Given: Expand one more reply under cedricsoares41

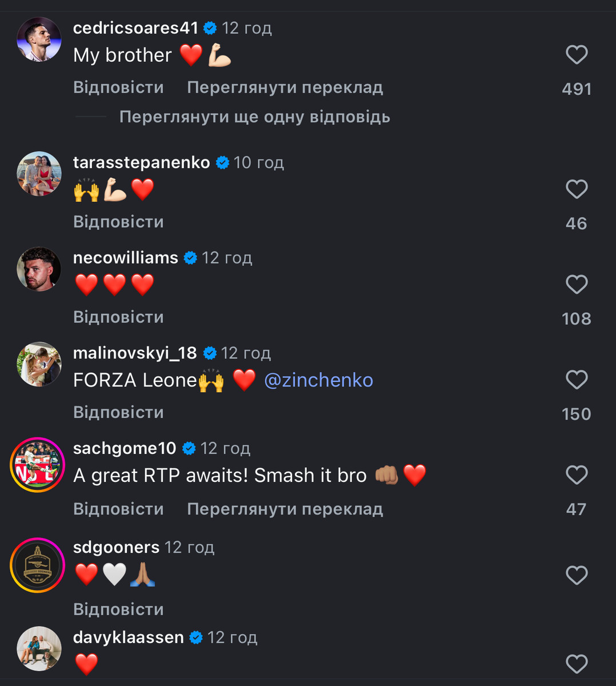Looking at the screenshot, I should [254, 117].
